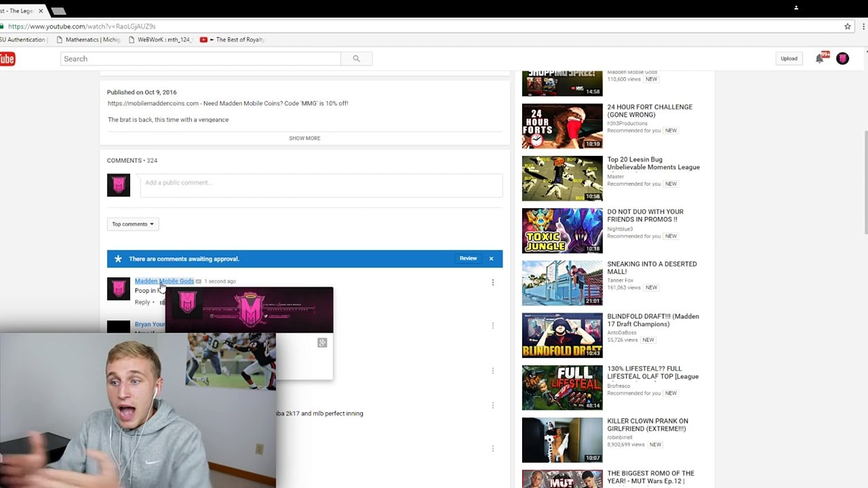The height and width of the screenshot is (488, 868).
Task: Open Toxic Jungle video thumbnail
Action: coord(562,230)
